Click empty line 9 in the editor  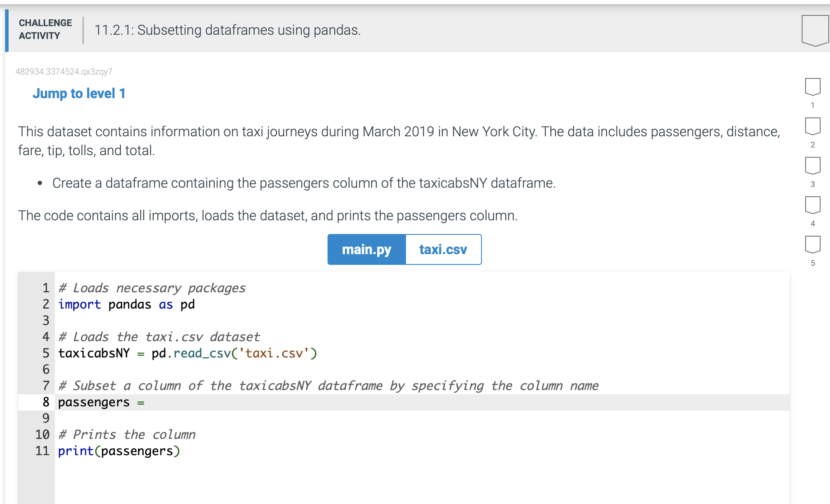point(422,418)
